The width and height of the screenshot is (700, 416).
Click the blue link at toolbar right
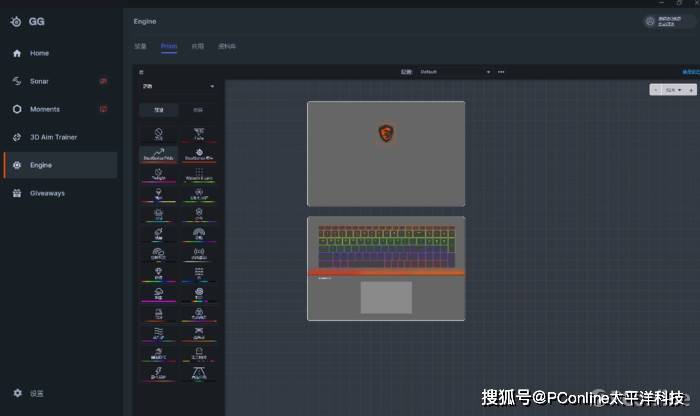[x=691, y=72]
